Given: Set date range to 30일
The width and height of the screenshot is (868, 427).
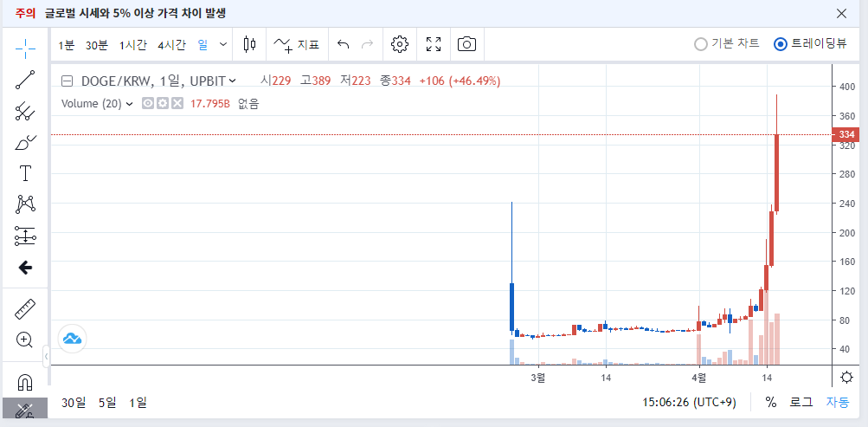Looking at the screenshot, I should pos(74,403).
